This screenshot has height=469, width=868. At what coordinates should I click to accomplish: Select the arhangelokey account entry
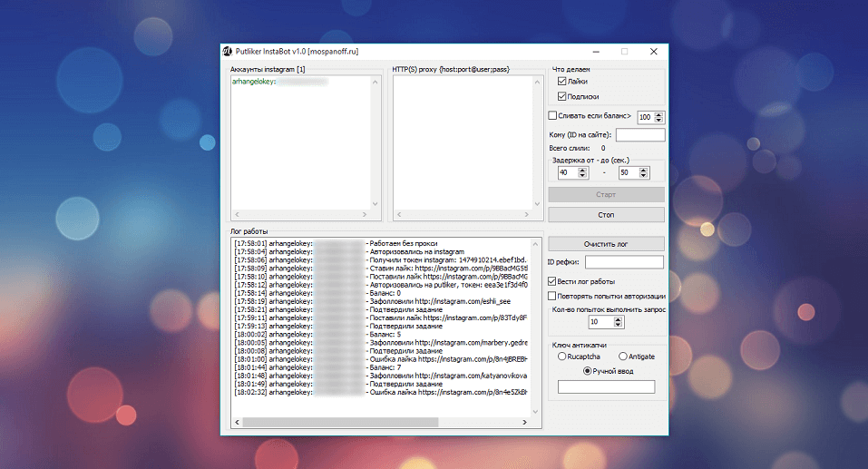(x=280, y=82)
